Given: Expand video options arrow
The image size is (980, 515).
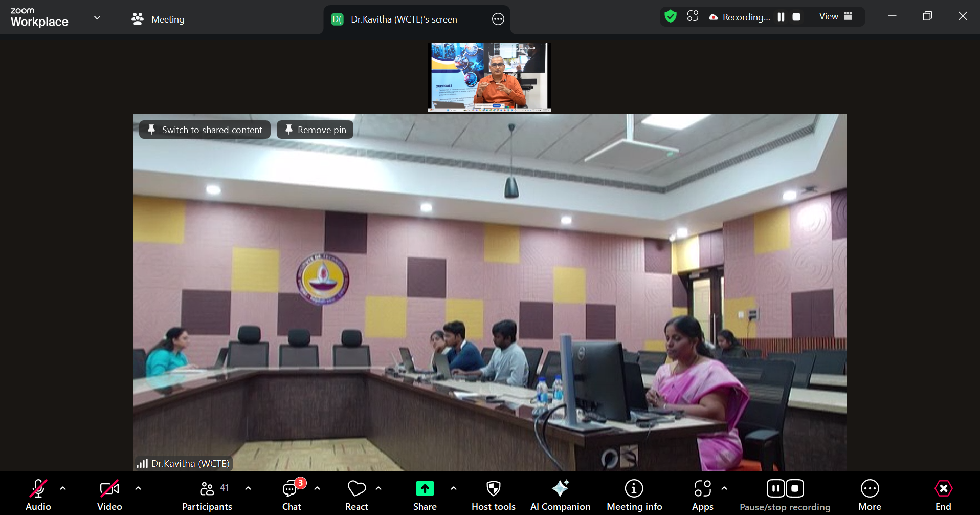Looking at the screenshot, I should (x=138, y=488).
